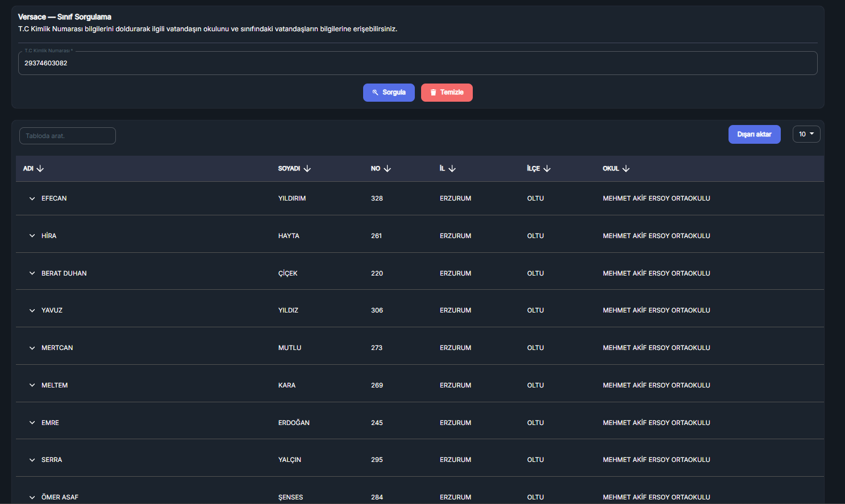Sort by ADI column arrow
845x504 pixels.
[40, 169]
